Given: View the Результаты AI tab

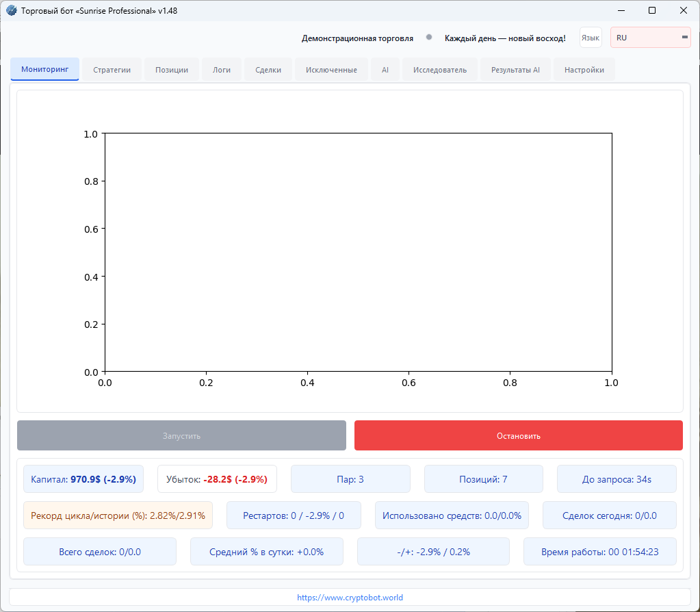Looking at the screenshot, I should click(515, 69).
